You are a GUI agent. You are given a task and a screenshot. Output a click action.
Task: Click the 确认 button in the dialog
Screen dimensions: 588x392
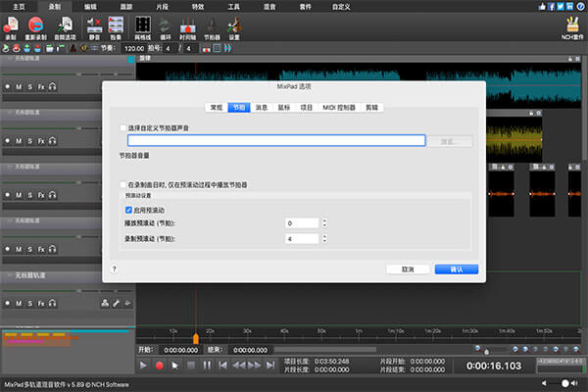pos(456,269)
